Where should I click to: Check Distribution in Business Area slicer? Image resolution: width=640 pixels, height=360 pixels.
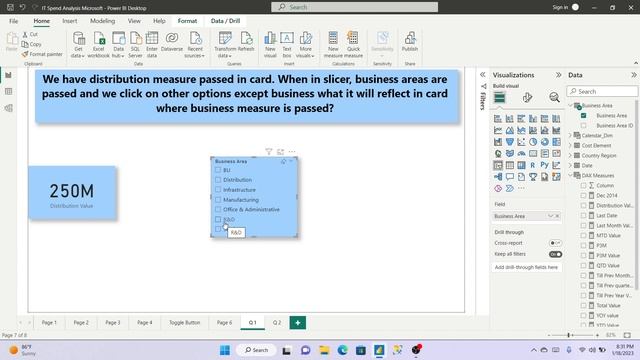click(218, 180)
